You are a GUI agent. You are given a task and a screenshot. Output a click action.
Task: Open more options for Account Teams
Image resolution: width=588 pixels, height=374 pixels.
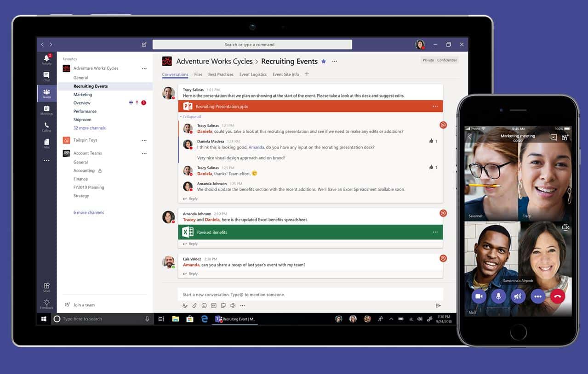pos(144,153)
